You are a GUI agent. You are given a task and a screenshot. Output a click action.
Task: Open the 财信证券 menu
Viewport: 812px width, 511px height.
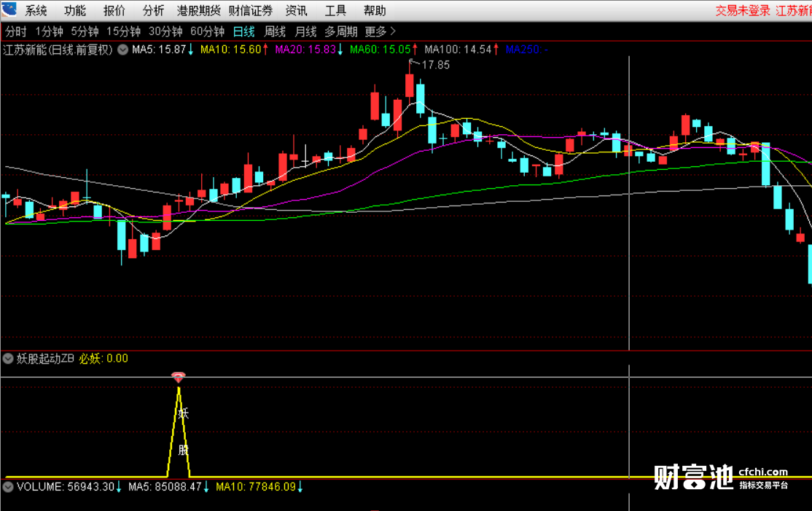[251, 10]
